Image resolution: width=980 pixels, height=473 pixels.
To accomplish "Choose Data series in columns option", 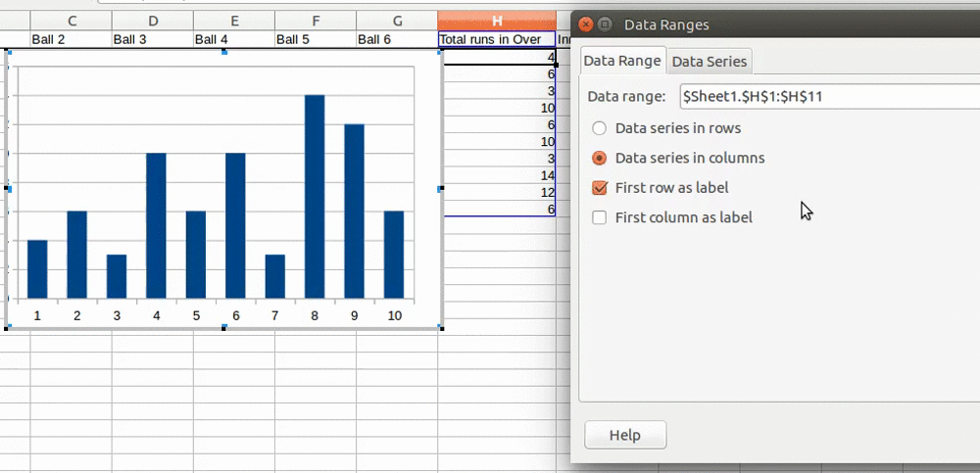I will click(x=600, y=158).
